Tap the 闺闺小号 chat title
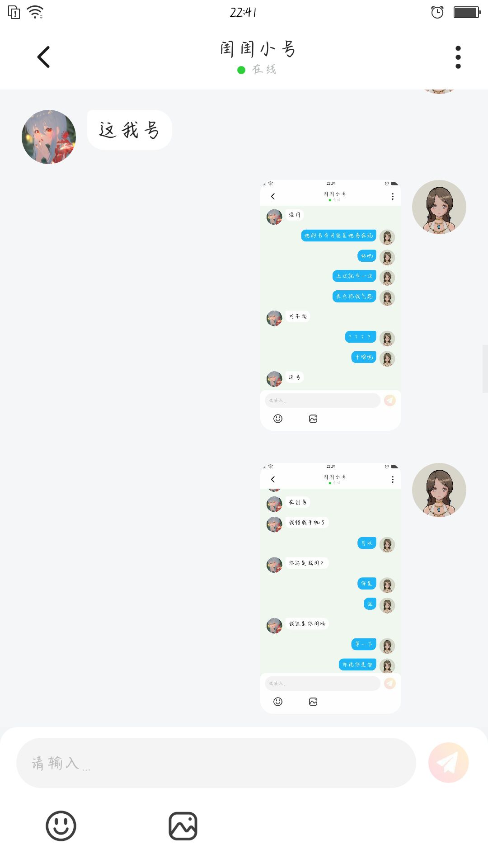Viewport: 488px width, 868px height. click(258, 49)
